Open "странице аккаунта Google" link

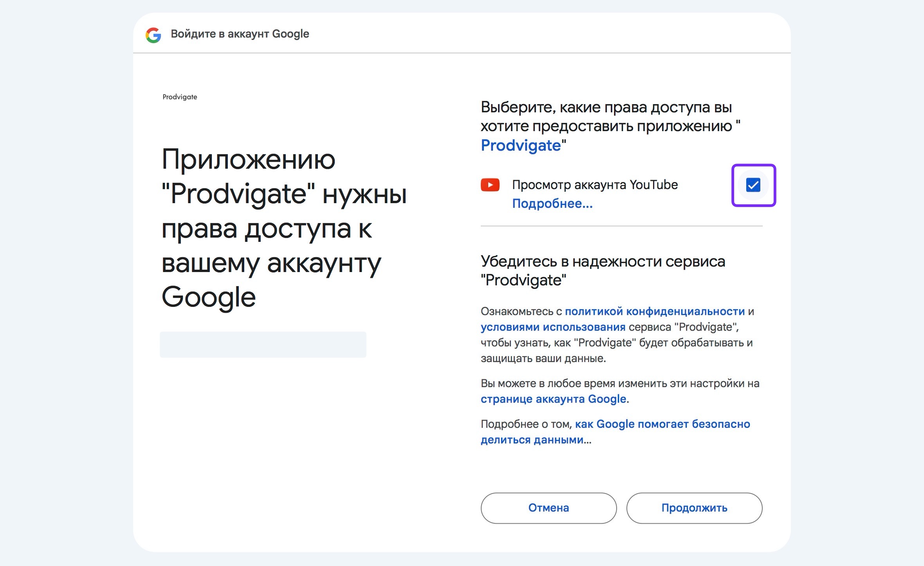[x=553, y=399]
